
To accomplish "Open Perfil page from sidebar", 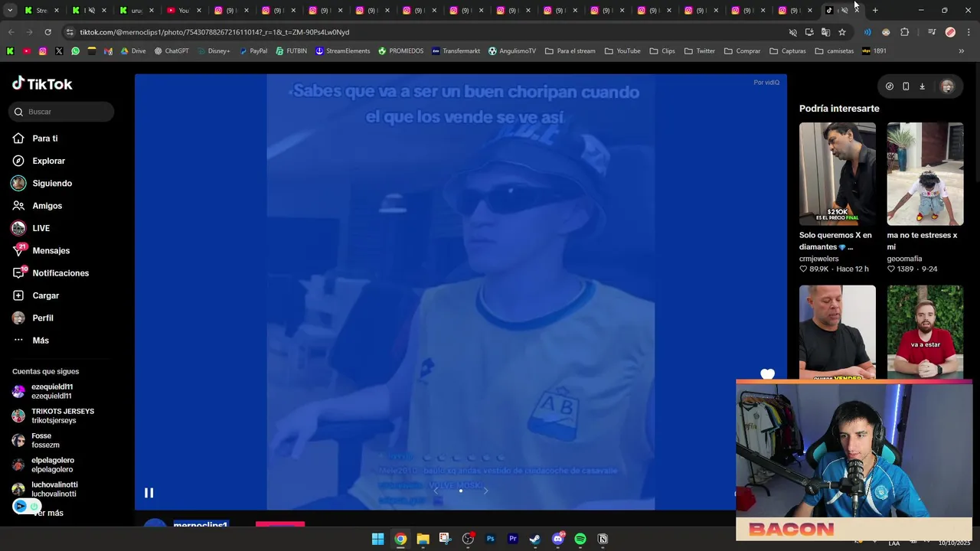I will [x=33, y=318].
